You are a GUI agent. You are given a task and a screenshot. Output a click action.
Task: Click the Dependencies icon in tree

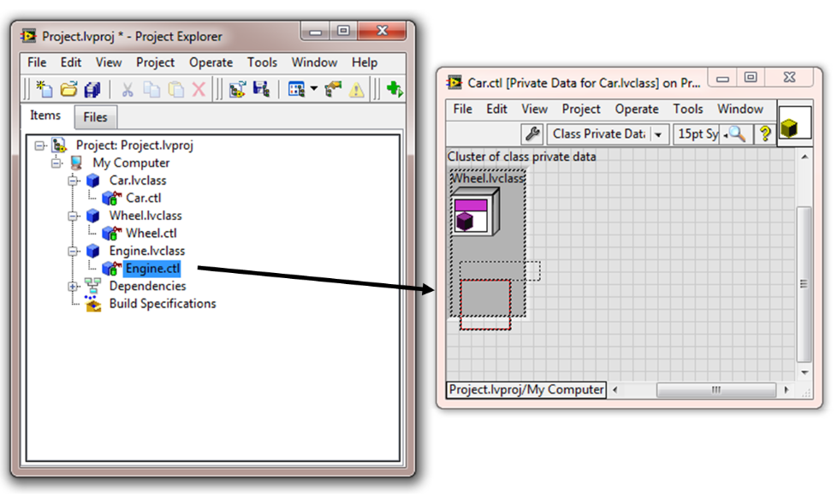click(x=92, y=286)
